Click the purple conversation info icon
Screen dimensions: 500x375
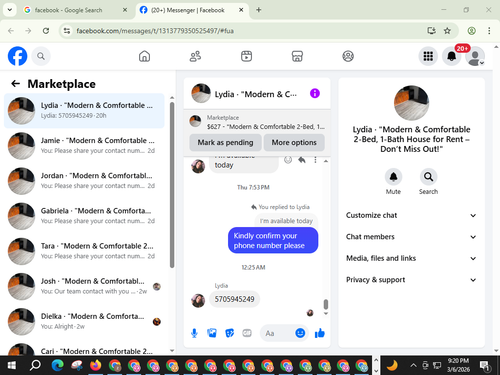click(x=315, y=93)
